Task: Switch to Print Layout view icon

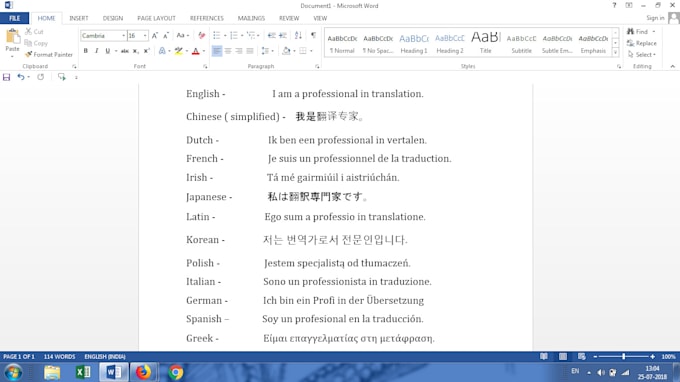Action: pyautogui.click(x=563, y=357)
